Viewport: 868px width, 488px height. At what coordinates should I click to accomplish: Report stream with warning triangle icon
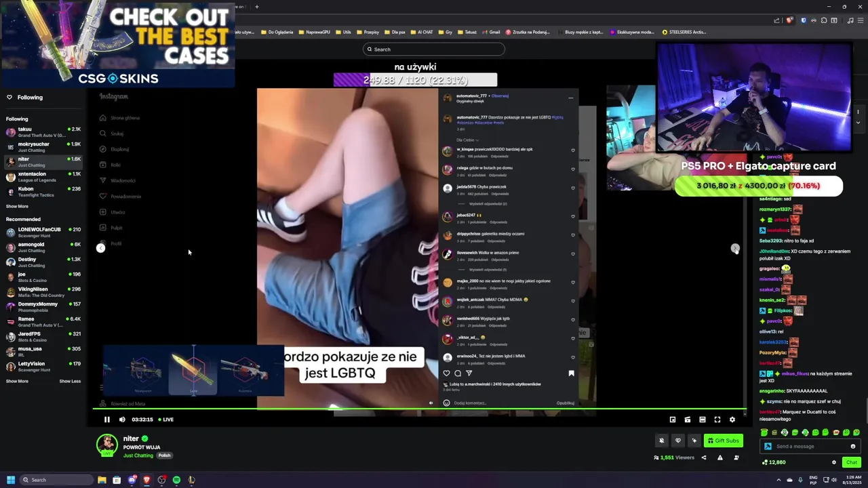[720, 457]
